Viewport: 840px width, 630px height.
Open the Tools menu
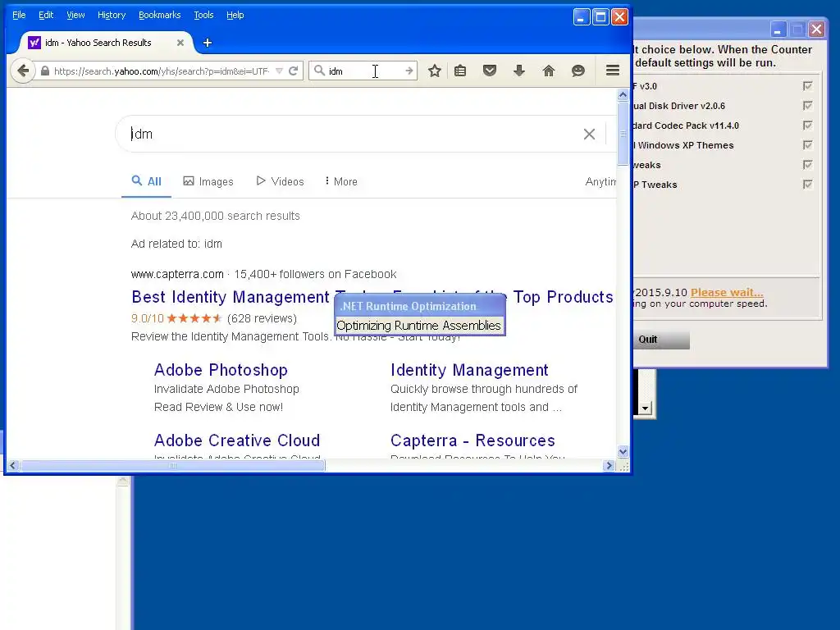(x=203, y=15)
